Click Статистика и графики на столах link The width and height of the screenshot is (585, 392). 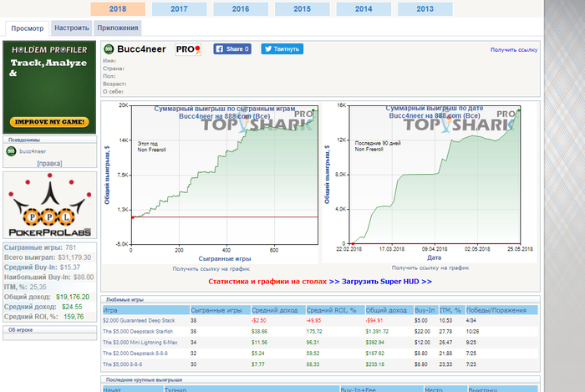tap(267, 282)
